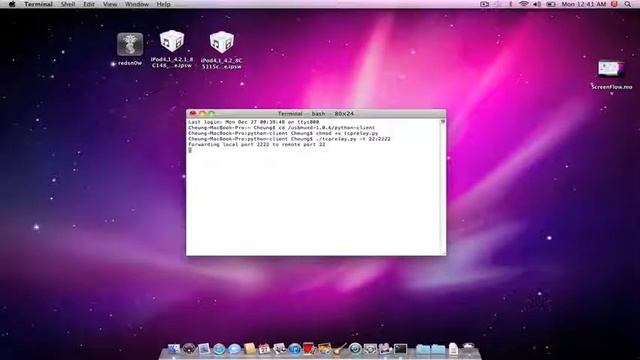Click the volume icon in menu bar
640x360 pixels.
coord(537,4)
